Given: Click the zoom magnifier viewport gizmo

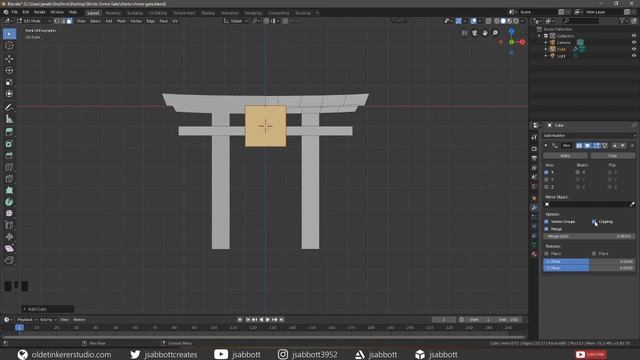Looking at the screenshot, I should point(495,33).
